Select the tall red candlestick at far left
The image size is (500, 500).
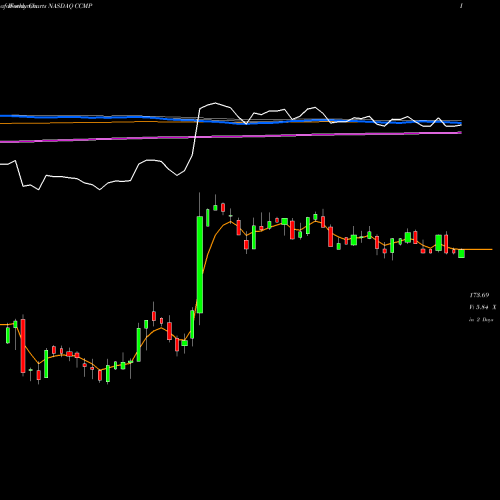tap(23, 346)
